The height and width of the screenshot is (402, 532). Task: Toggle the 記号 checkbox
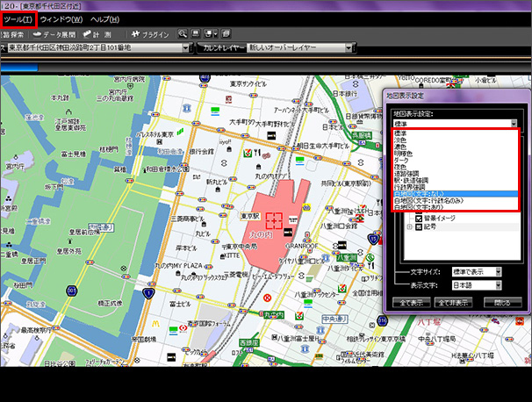pyautogui.click(x=419, y=226)
